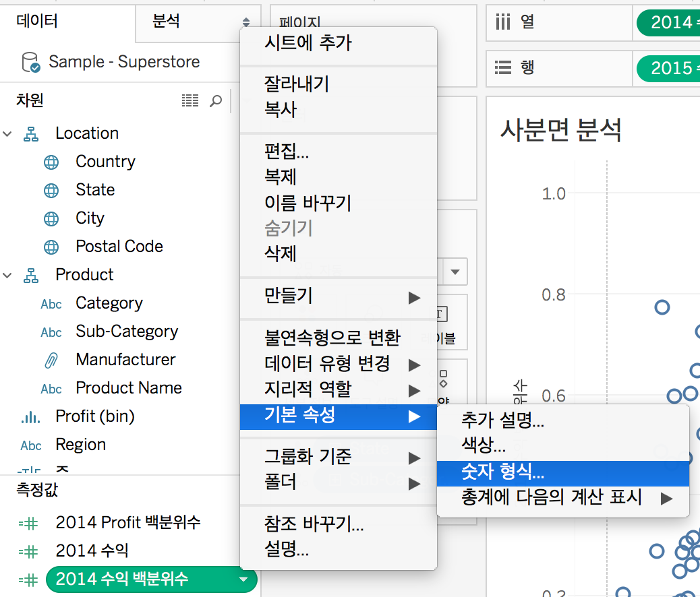The width and height of the screenshot is (700, 597).
Task: Click the Abc icon beside Region
Action: pos(31,446)
